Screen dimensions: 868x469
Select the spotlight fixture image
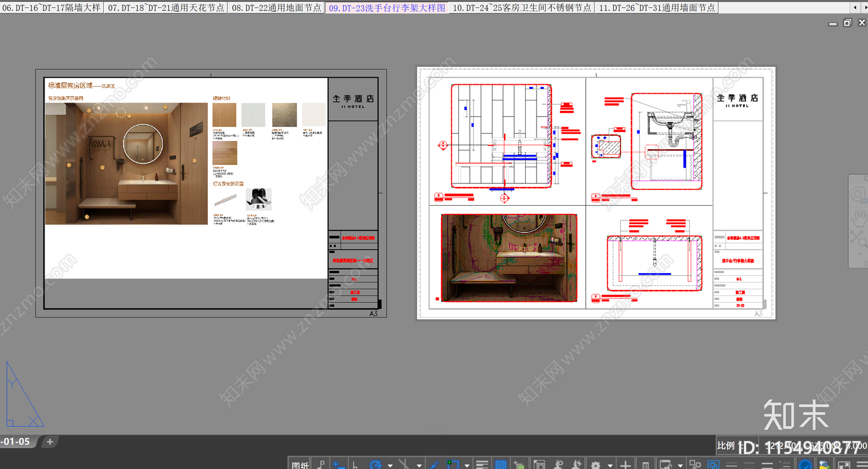pos(258,199)
